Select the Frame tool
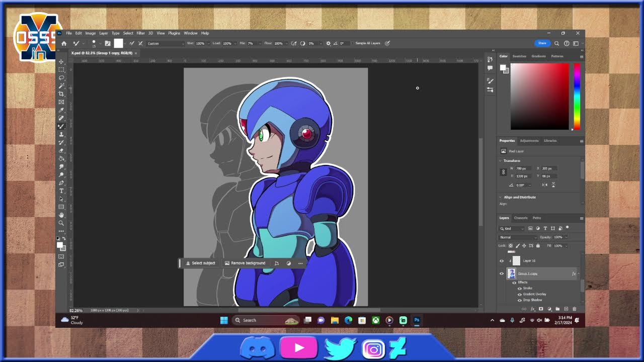 [61, 102]
